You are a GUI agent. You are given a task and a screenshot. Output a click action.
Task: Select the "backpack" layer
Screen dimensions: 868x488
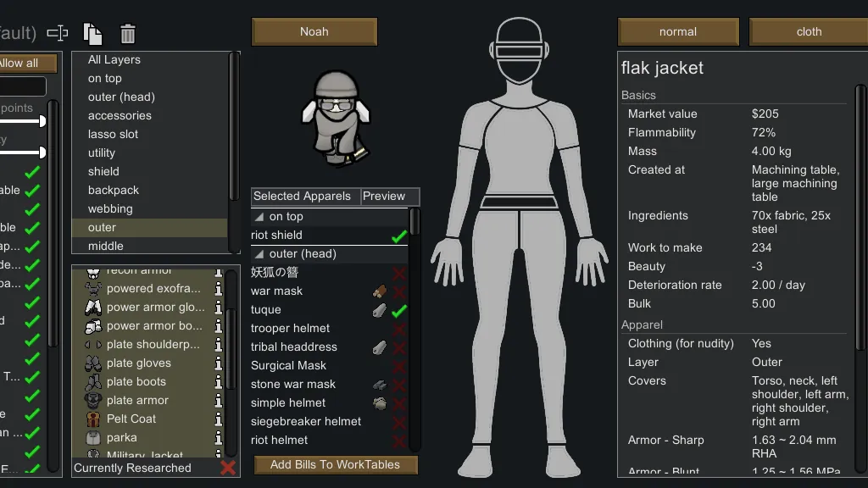pyautogui.click(x=114, y=191)
